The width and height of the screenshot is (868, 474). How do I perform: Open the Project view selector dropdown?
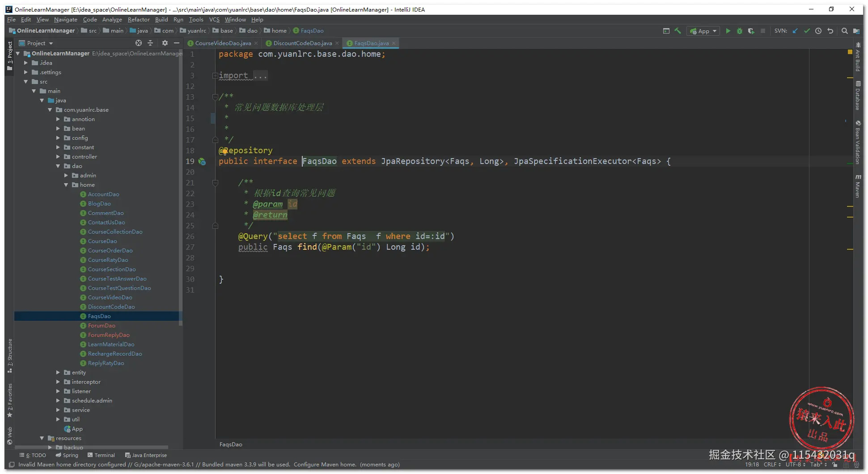pos(36,43)
